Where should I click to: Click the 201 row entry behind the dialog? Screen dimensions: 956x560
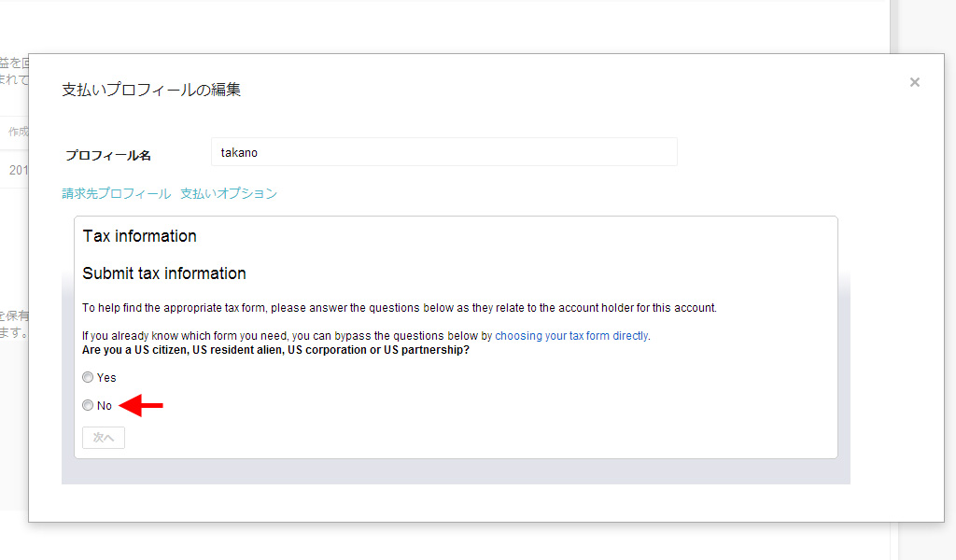(18, 170)
